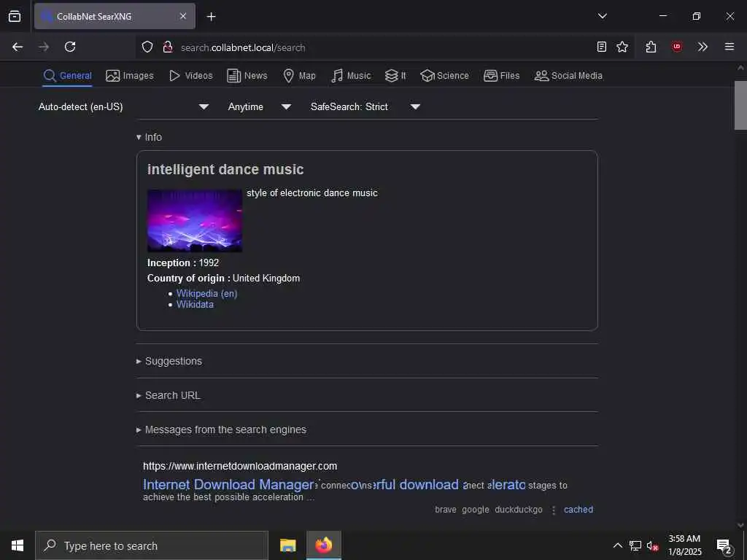Switch to the Videos category
Screen dimensions: 747x560
coord(190,76)
